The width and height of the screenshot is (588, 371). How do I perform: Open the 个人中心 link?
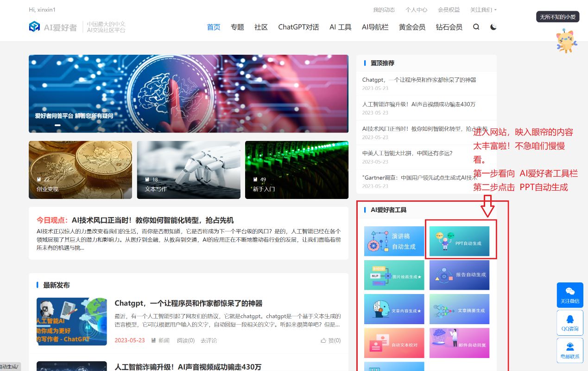coord(416,9)
